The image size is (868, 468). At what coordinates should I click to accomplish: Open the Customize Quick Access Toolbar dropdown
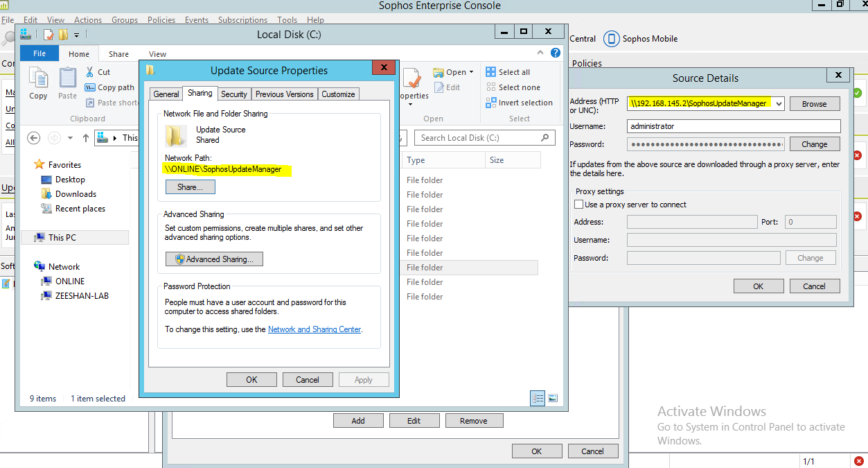click(76, 35)
